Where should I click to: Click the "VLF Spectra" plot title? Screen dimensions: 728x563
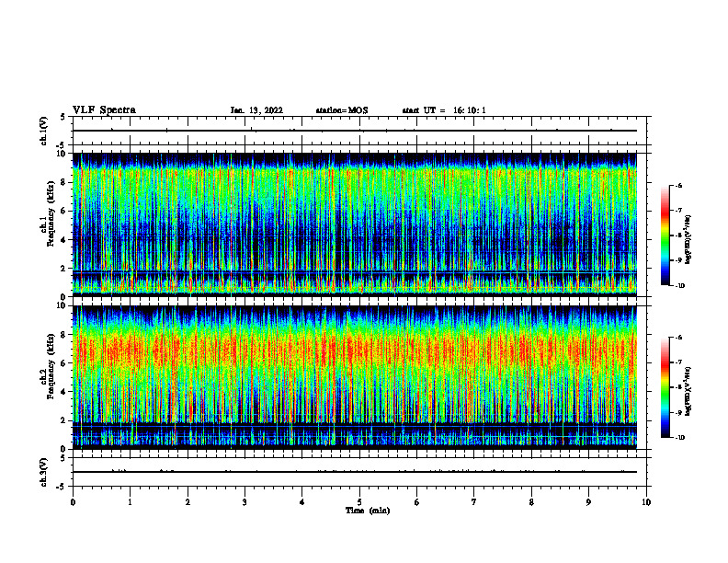click(x=104, y=110)
